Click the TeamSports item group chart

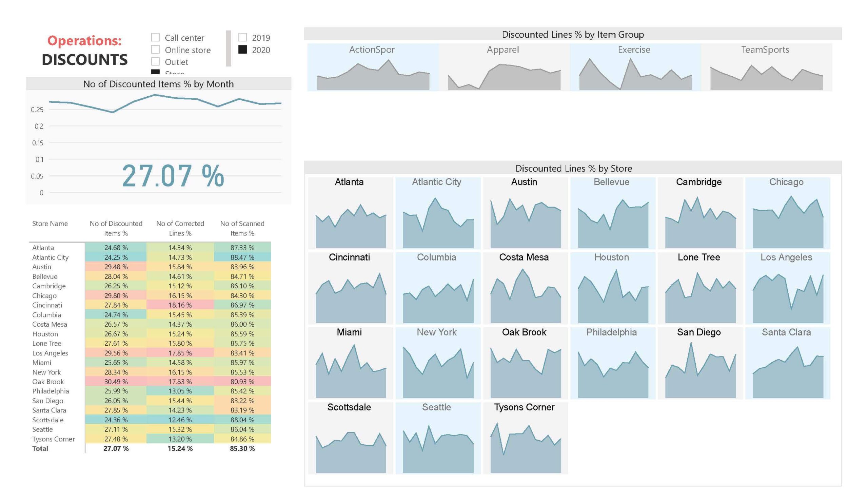[x=766, y=67]
